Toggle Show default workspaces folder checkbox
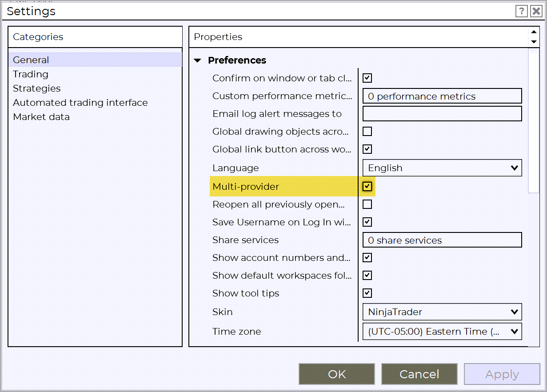 (x=367, y=276)
